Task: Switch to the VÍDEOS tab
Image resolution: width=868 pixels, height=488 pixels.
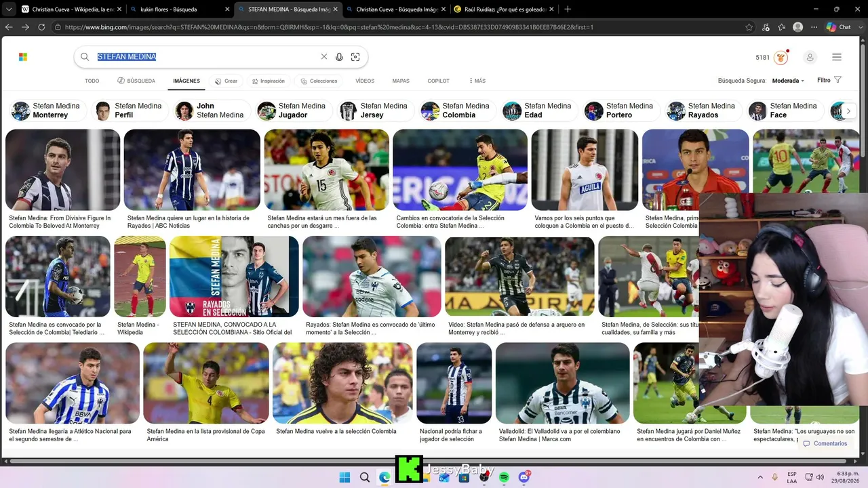Action: [365, 81]
